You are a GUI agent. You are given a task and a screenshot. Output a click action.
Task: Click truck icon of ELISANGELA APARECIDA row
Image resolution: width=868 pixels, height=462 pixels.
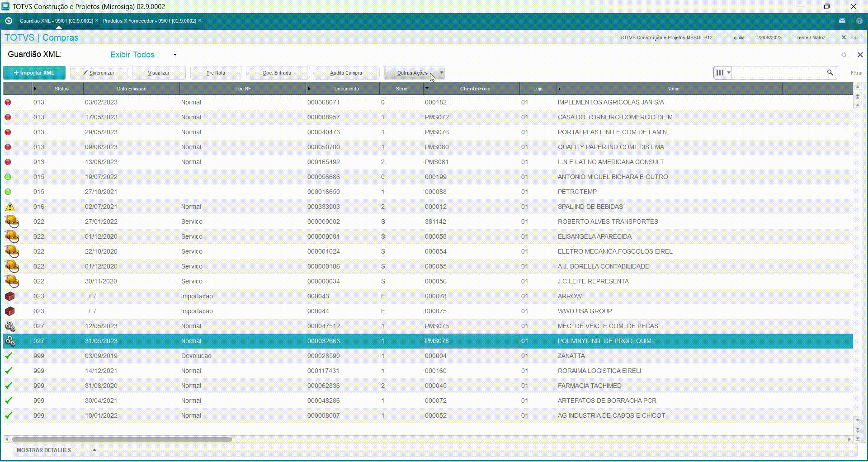(12, 236)
